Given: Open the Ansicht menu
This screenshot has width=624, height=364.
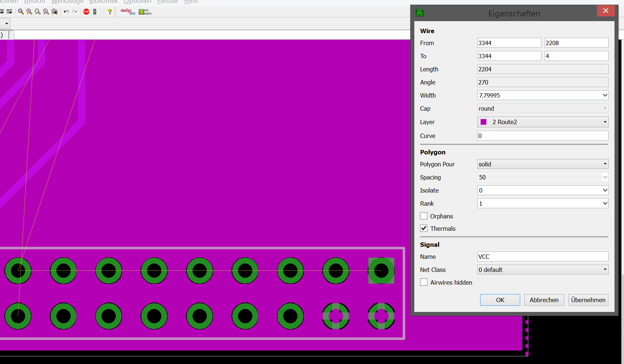Looking at the screenshot, I should tap(35, 1).
